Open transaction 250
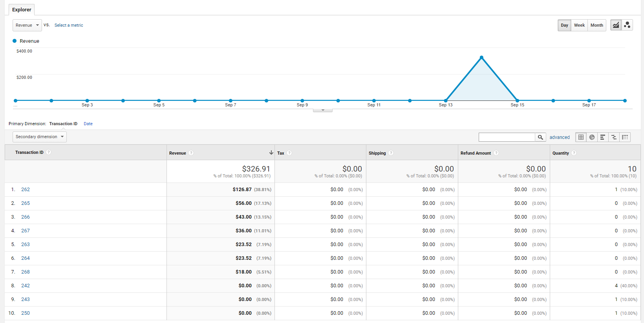644x323 pixels. (x=26, y=313)
